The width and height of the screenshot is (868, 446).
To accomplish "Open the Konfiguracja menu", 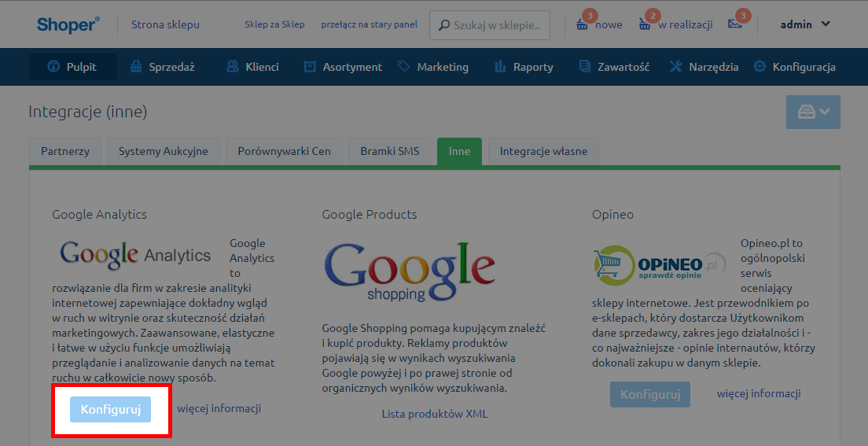I will coord(794,67).
